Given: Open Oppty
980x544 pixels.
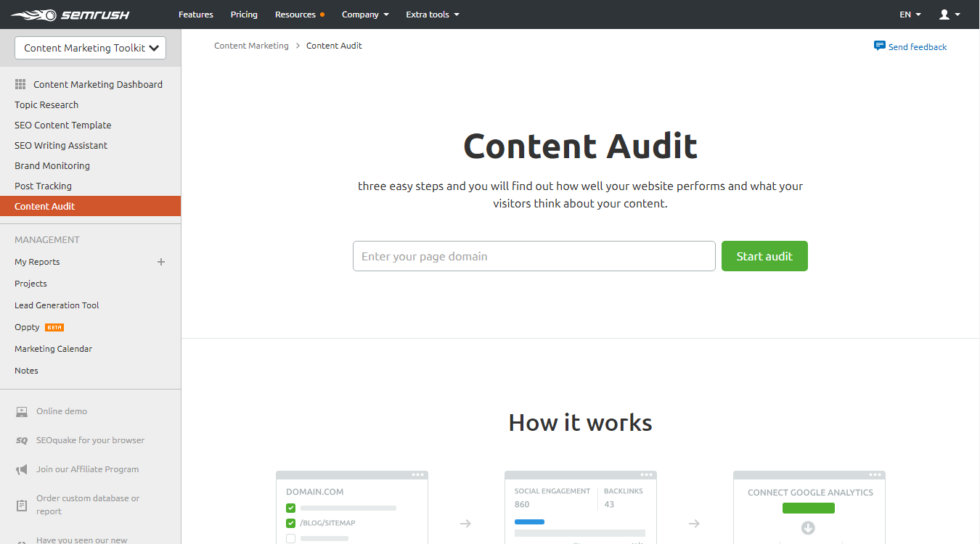Looking at the screenshot, I should click(x=27, y=327).
